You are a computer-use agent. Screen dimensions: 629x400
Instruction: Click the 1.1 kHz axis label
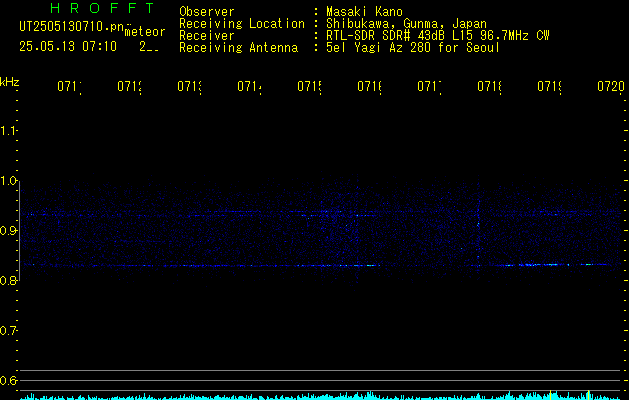[x=8, y=130]
